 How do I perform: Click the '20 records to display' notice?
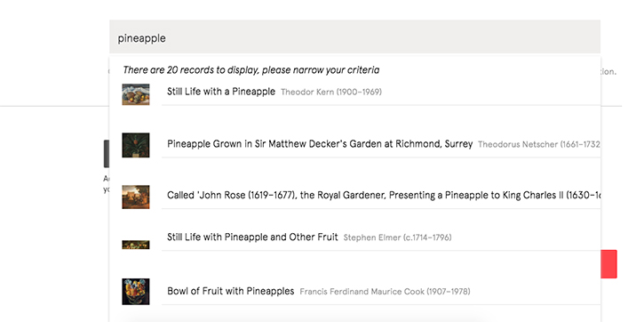[x=251, y=70]
